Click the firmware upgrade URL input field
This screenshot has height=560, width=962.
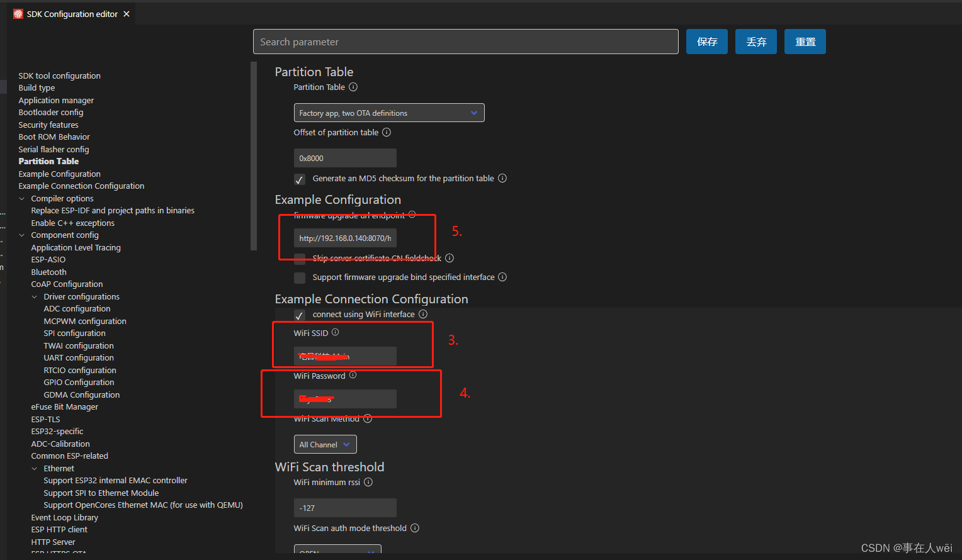(345, 238)
